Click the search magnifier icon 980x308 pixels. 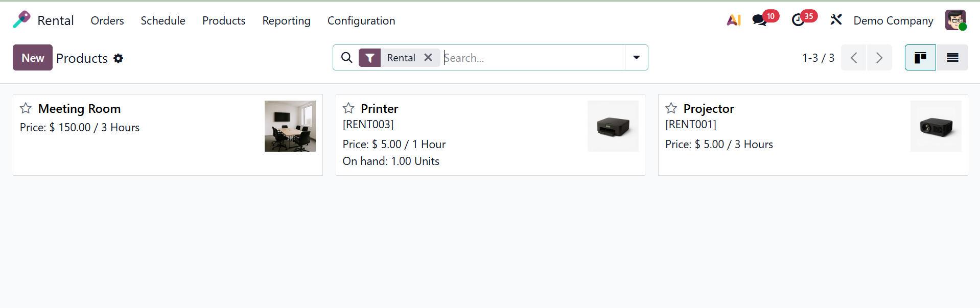(x=347, y=58)
